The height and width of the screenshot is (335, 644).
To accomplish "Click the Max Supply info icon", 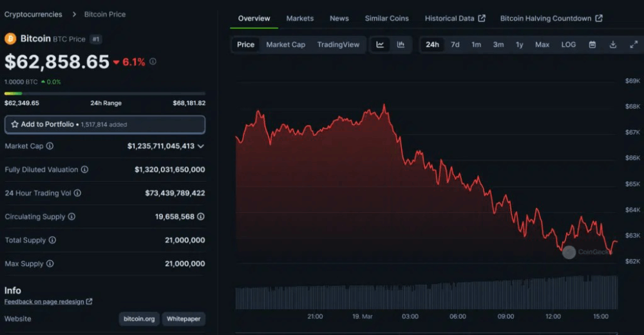I will [50, 263].
